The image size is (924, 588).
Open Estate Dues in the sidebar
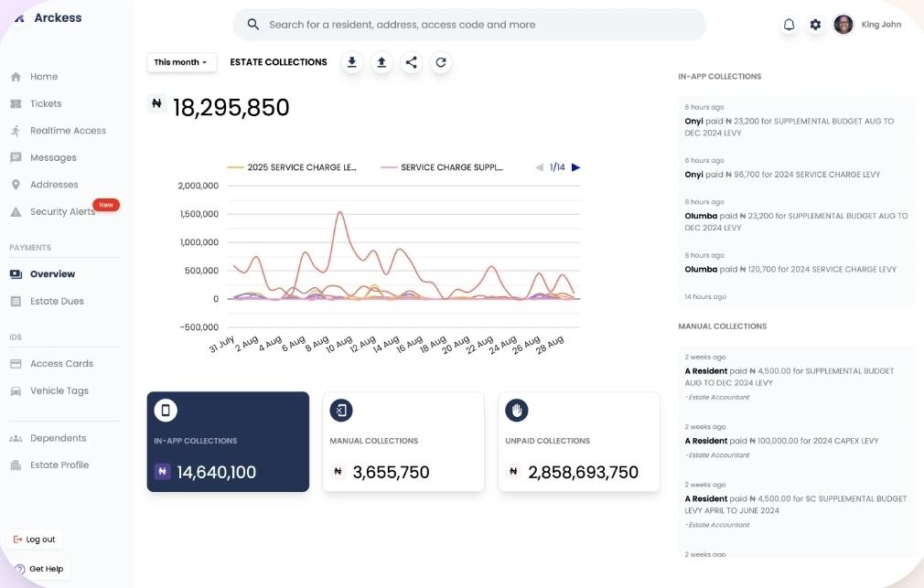click(x=58, y=301)
